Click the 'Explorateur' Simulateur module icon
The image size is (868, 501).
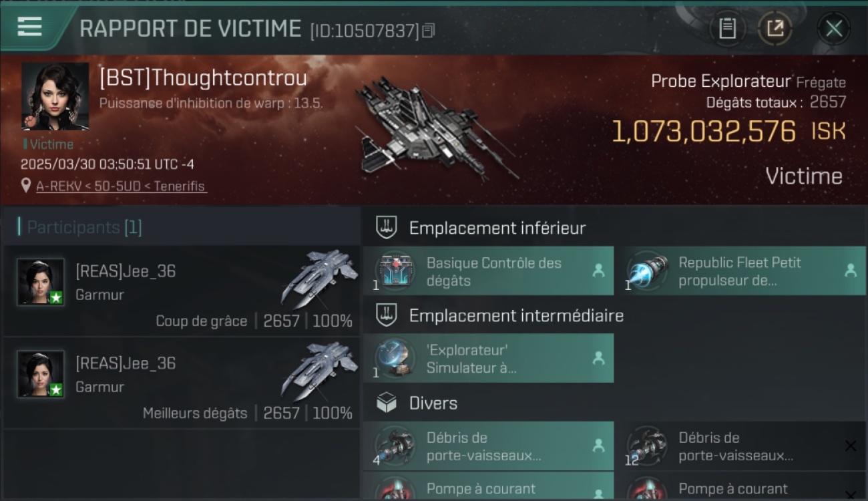click(x=395, y=359)
